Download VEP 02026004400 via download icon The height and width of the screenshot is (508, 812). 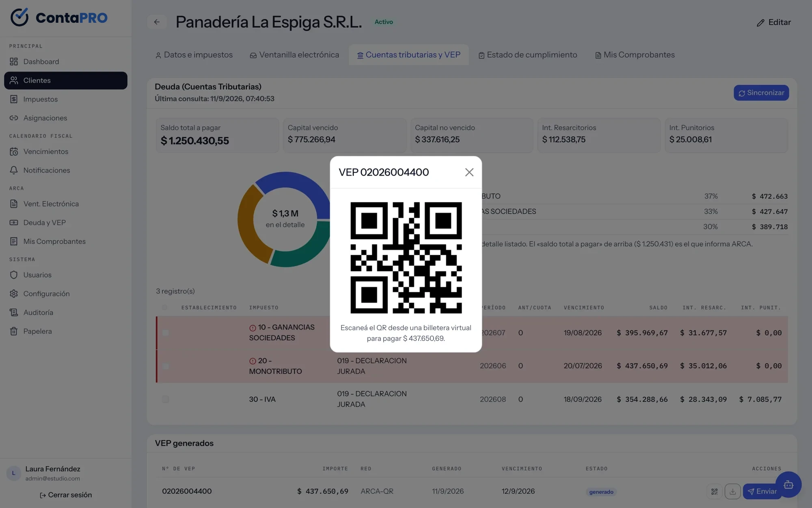pos(732,492)
